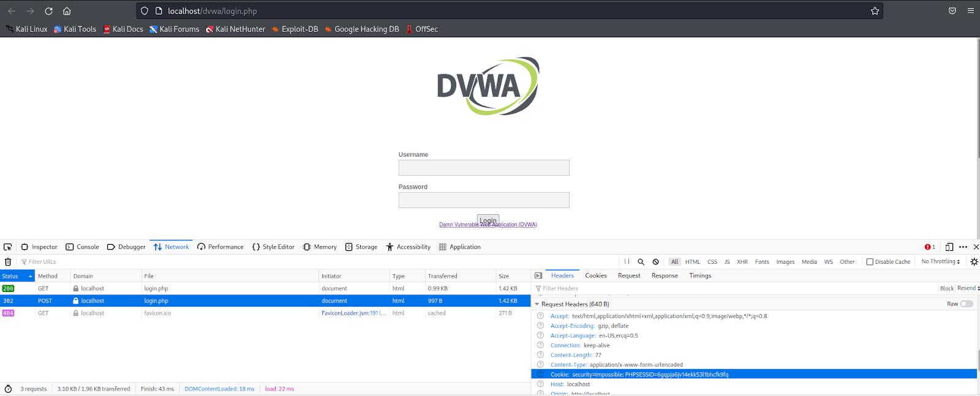Toggle the Raw headers switch
The width and height of the screenshot is (980, 396).
967,304
